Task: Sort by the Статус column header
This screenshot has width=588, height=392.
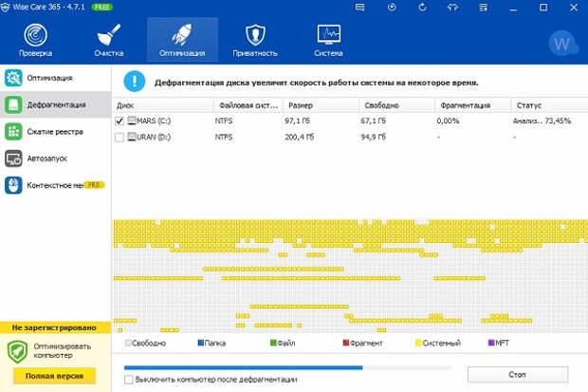Action: pyautogui.click(x=547, y=105)
